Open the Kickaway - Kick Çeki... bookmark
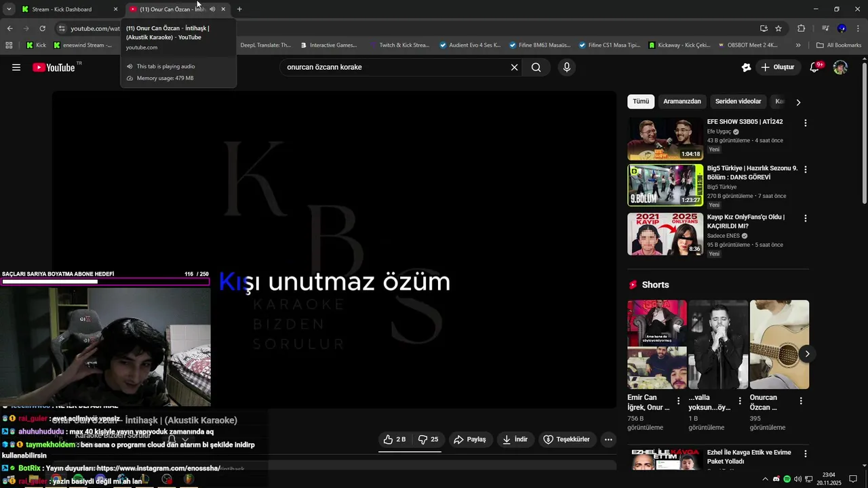The image size is (868, 488). pos(679,45)
